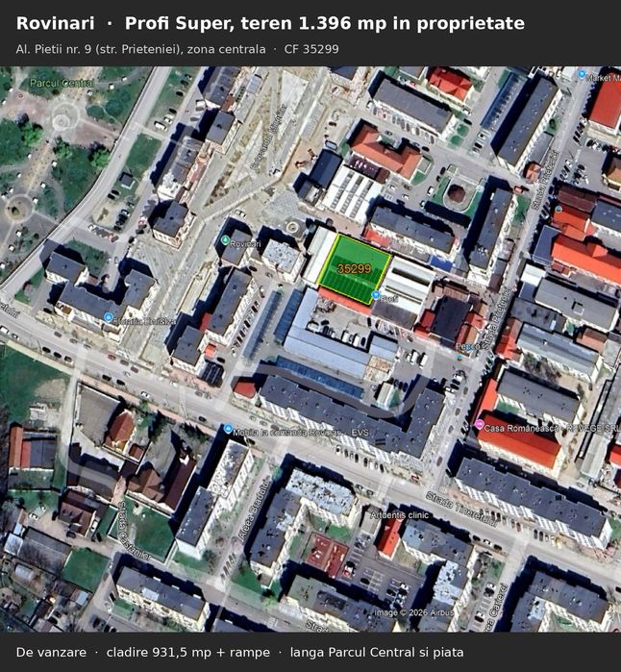This screenshot has height=672, width=621.
Task: Click the Strada Tineretului street label
Action: coord(462,509)
